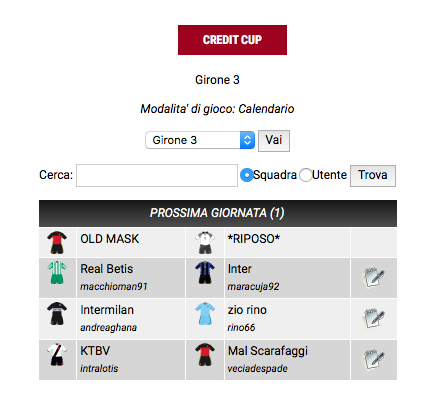Click the Vai button

274,141
